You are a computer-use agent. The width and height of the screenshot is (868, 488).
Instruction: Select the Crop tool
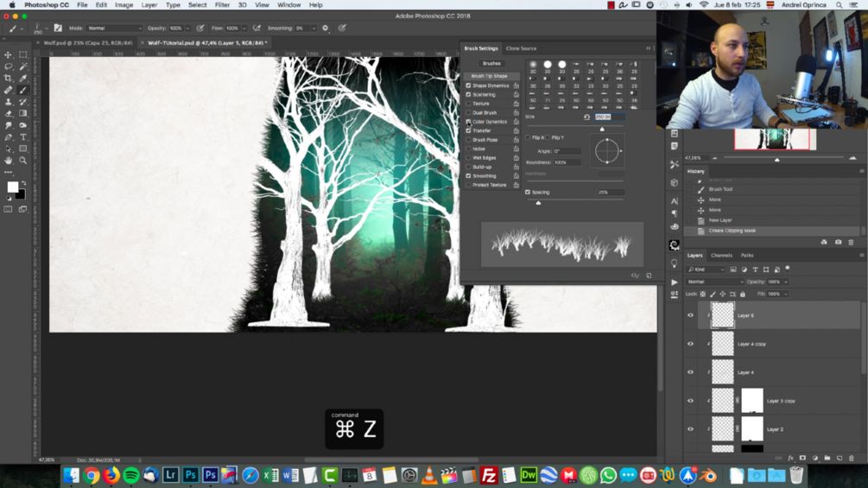click(x=9, y=78)
